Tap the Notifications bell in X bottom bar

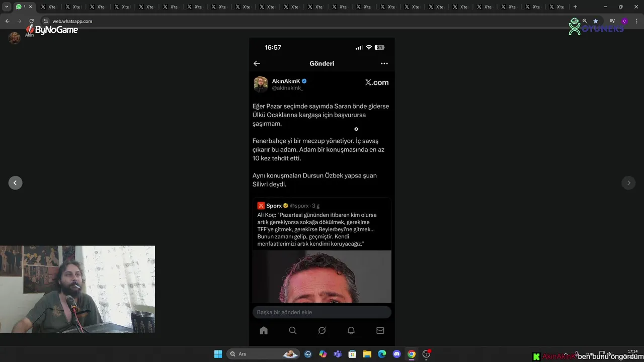pyautogui.click(x=351, y=330)
